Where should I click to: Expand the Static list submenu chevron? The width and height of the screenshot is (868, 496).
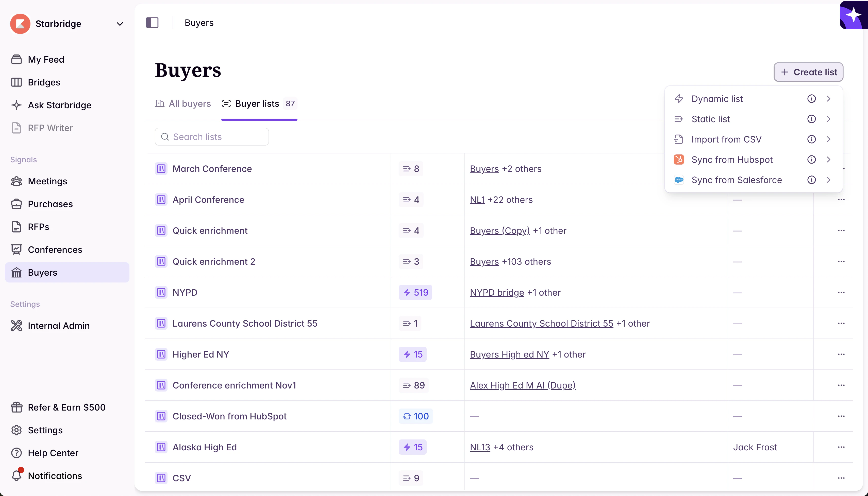point(828,119)
